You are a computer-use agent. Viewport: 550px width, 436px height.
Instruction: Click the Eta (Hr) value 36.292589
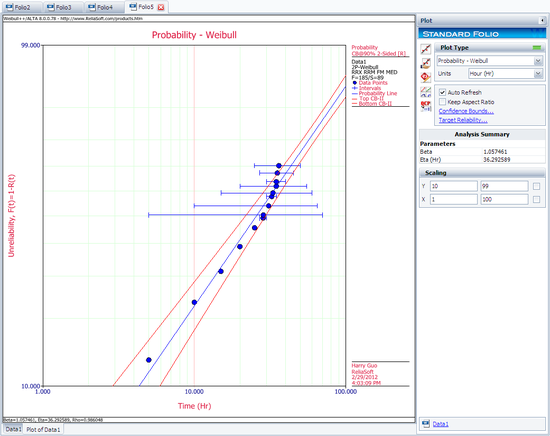496,159
